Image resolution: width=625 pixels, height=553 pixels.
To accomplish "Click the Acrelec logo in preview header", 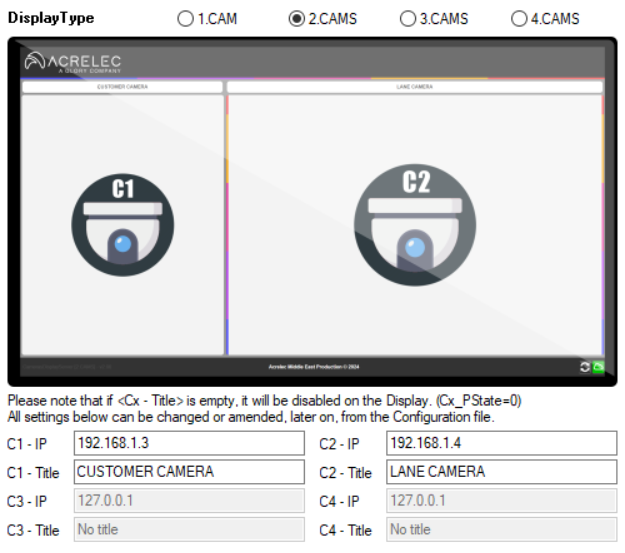I will [x=73, y=62].
